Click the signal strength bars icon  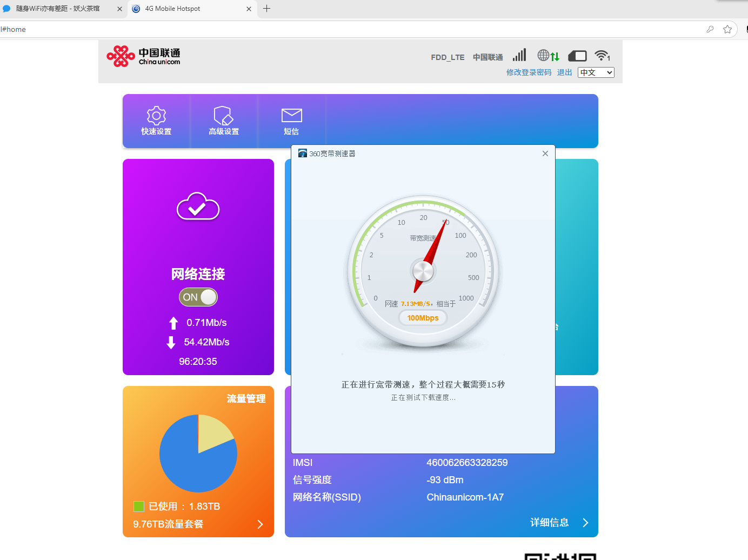tap(519, 55)
